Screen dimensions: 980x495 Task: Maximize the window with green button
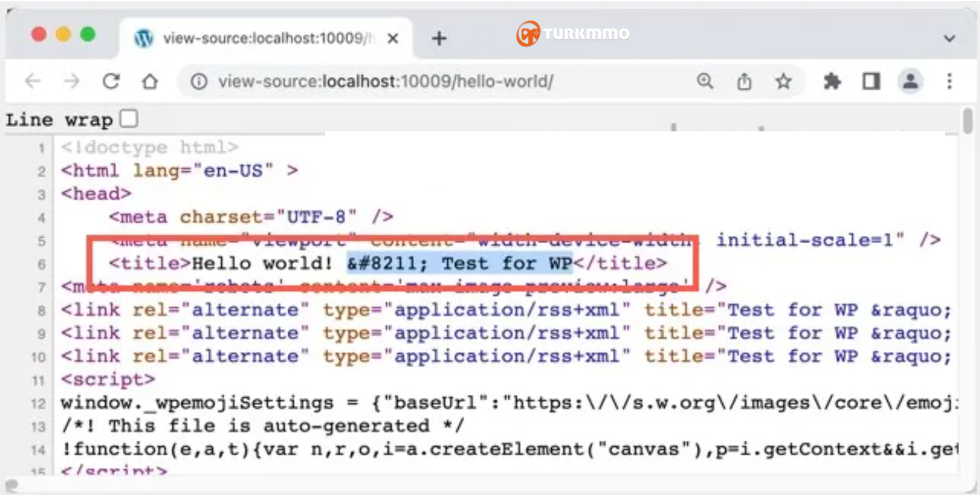pyautogui.click(x=88, y=34)
